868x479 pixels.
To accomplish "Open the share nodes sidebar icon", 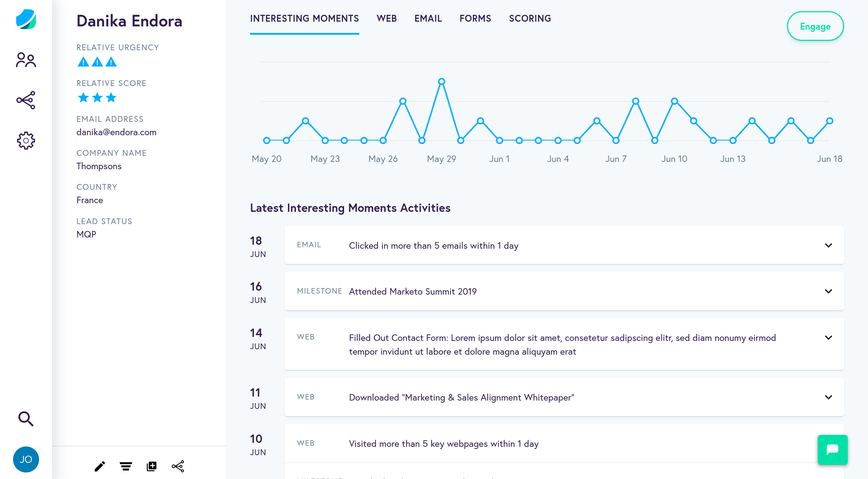I will pos(26,100).
